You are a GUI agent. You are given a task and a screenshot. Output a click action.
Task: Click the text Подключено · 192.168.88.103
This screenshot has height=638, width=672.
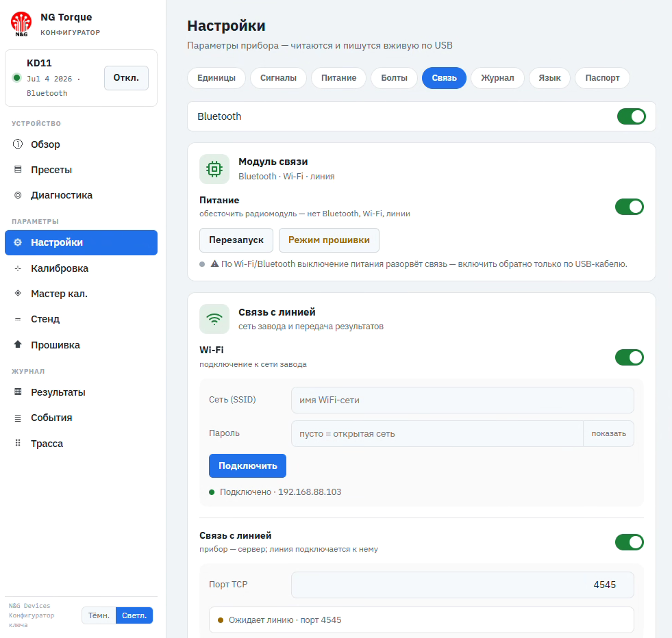[x=280, y=492]
